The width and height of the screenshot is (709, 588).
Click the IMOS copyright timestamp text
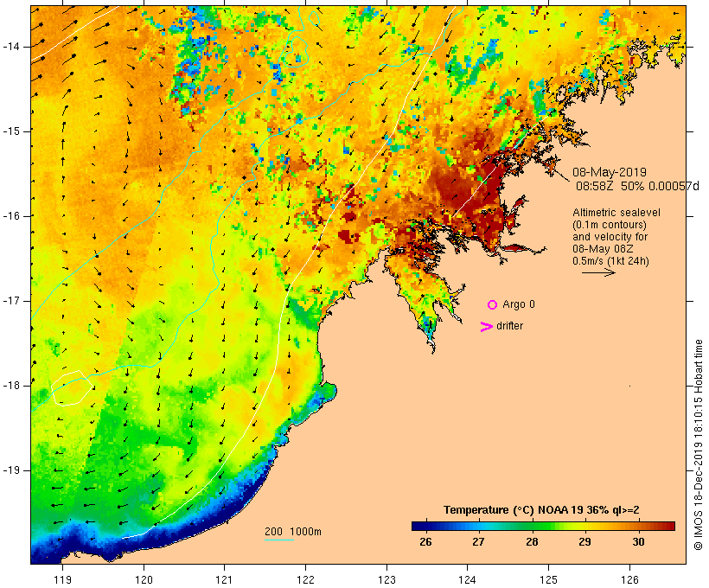click(x=699, y=444)
